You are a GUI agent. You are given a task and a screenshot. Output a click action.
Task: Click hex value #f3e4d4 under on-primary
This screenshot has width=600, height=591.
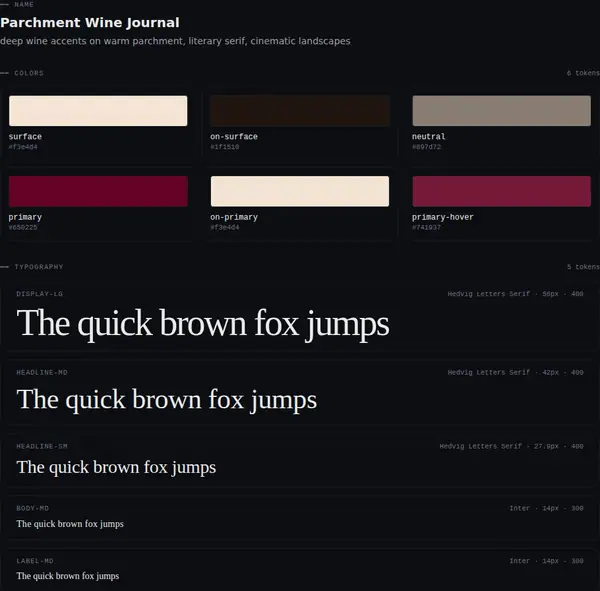pos(225,227)
